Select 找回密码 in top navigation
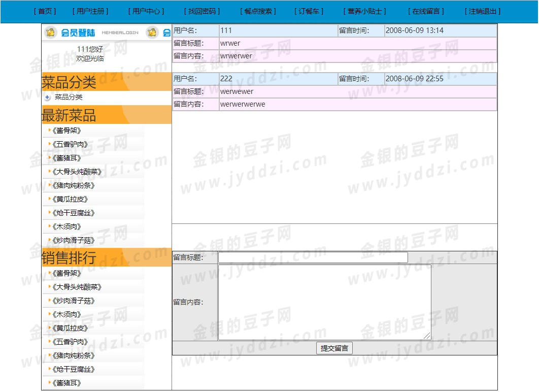Image resolution: width=539 pixels, height=392 pixels. click(202, 11)
